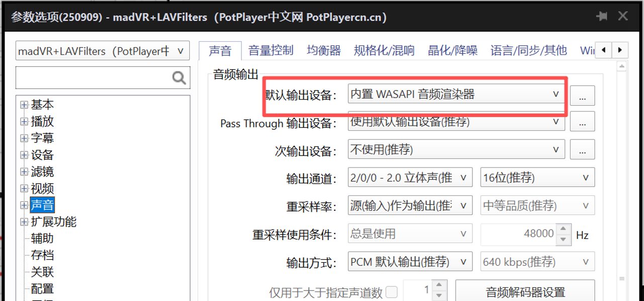Open the 中等品质(推荐) quality dropdown
The image size is (644, 301).
(537, 205)
